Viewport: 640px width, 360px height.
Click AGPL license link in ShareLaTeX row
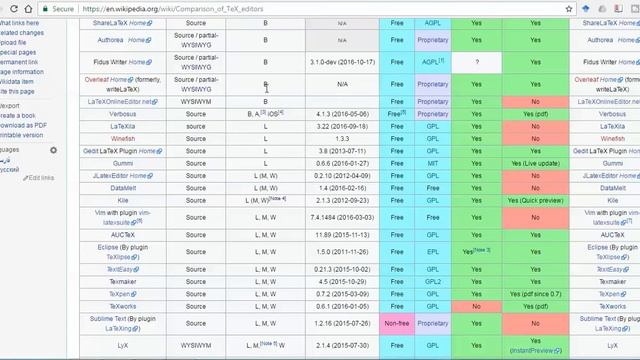click(x=433, y=23)
